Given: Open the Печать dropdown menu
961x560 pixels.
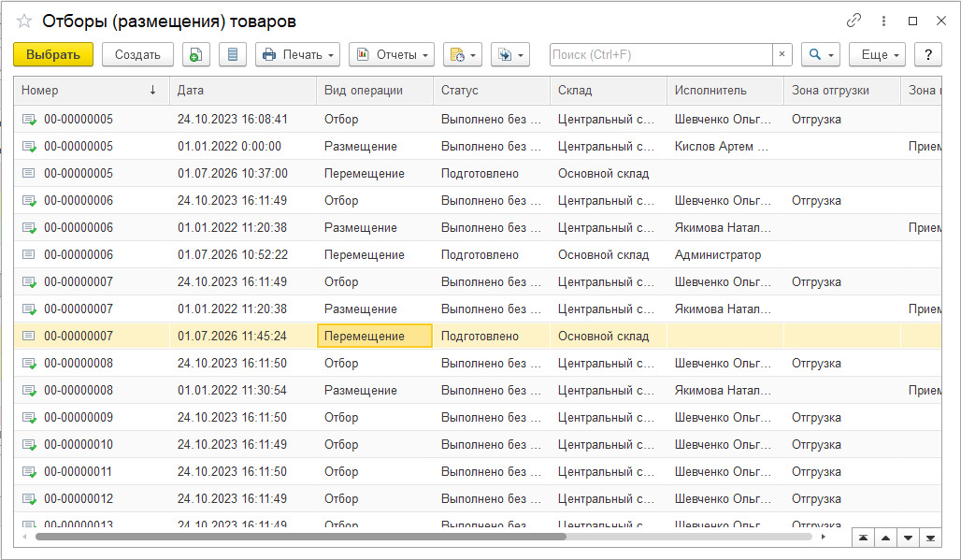Looking at the screenshot, I should 298,54.
